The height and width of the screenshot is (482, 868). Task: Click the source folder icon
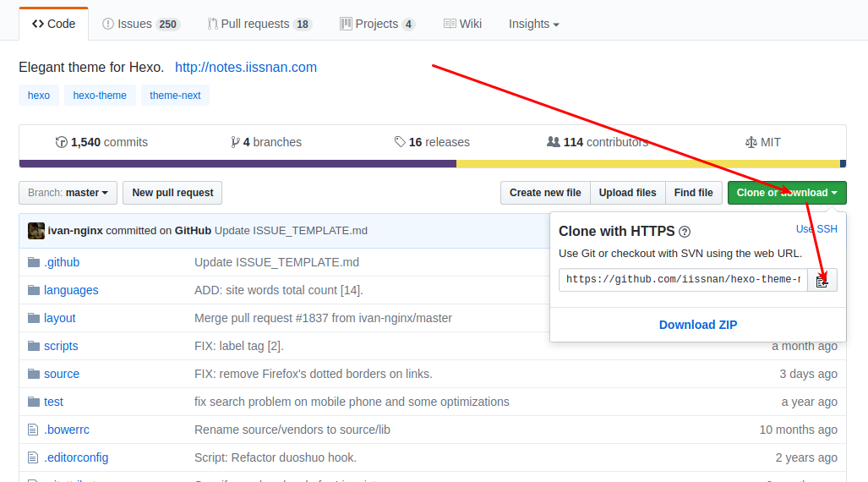(34, 374)
